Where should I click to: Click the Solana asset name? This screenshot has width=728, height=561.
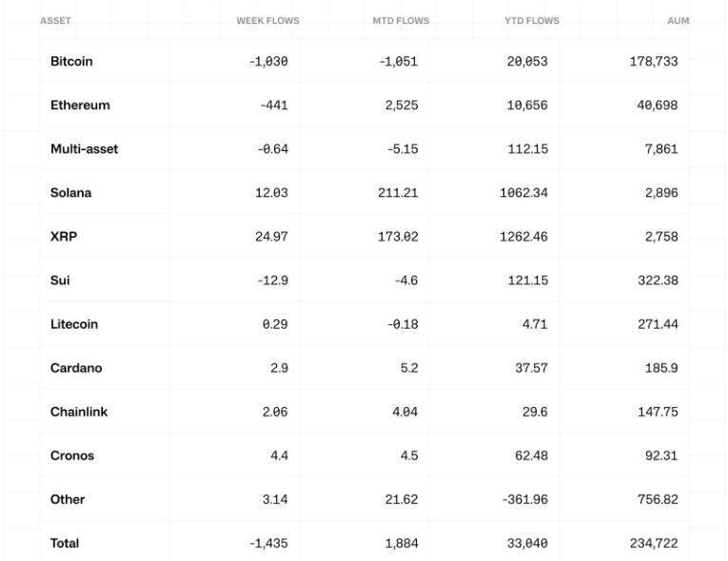[71, 192]
